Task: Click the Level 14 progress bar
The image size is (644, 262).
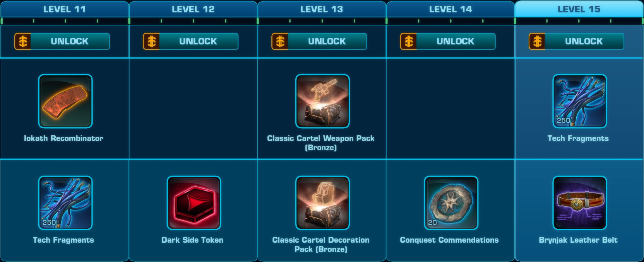Action: 450,21
